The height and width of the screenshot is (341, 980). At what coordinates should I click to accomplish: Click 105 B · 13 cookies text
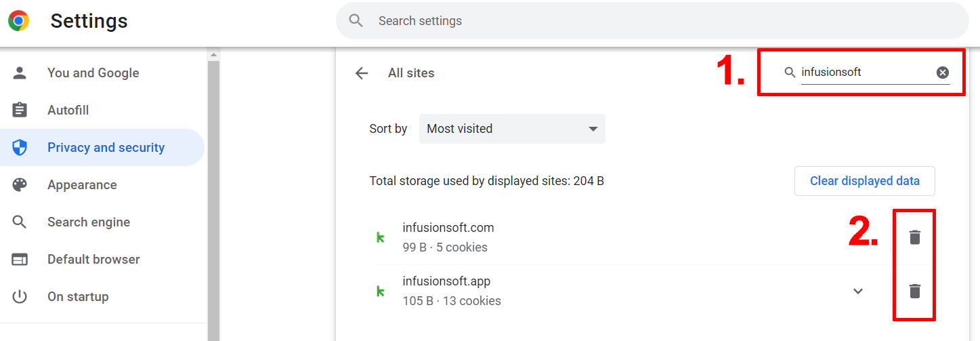click(x=452, y=301)
